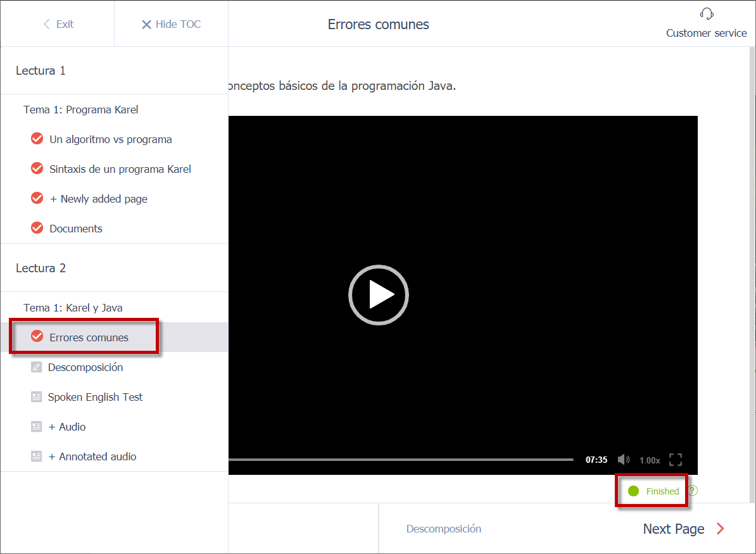Click the video progress bar
The image size is (756, 554).
pos(401,460)
